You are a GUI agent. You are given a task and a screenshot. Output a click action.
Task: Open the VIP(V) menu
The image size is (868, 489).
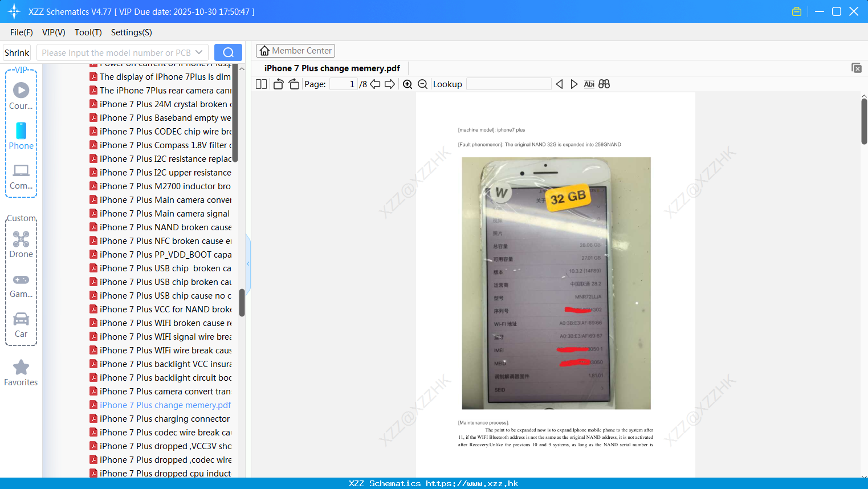click(54, 32)
